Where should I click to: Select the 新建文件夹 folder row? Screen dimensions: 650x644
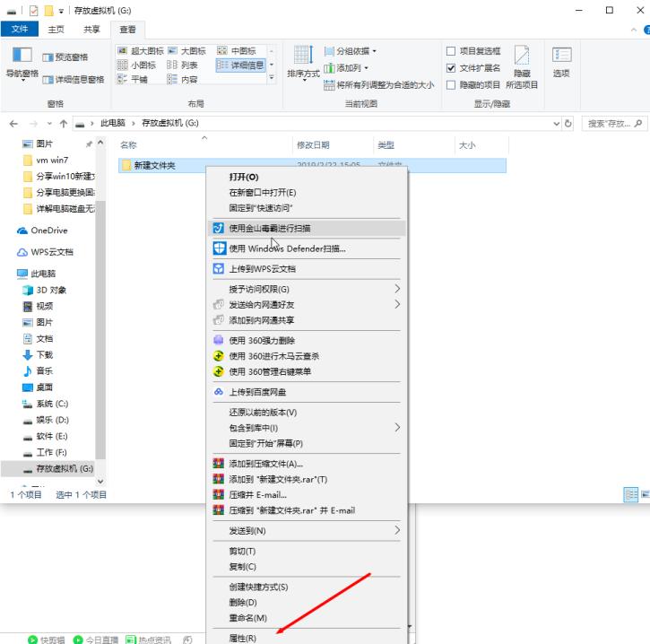pyautogui.click(x=312, y=165)
